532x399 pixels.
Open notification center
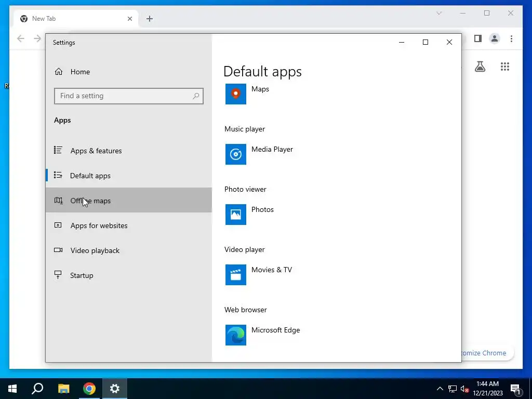point(516,389)
